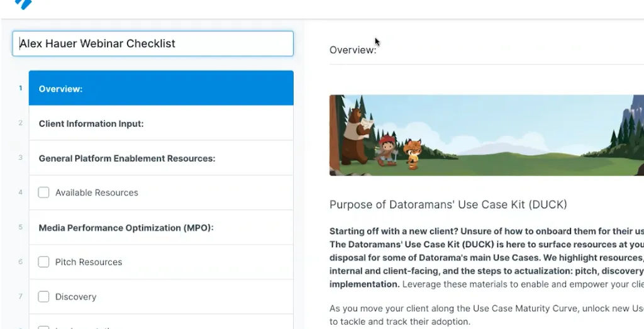The height and width of the screenshot is (329, 644).
Task: Click the paragraph starting 'Starting off with a new client'
Action: tap(487, 257)
